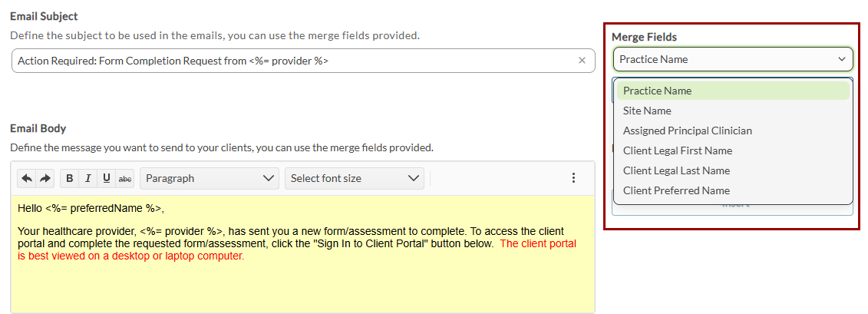Open the Select font size dropdown

coord(354,178)
